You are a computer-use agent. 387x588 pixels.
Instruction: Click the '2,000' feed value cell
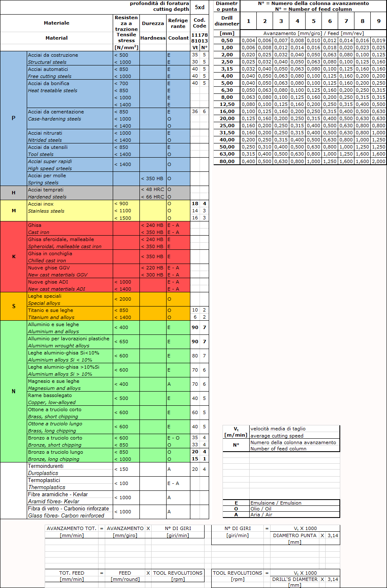pos(379,161)
